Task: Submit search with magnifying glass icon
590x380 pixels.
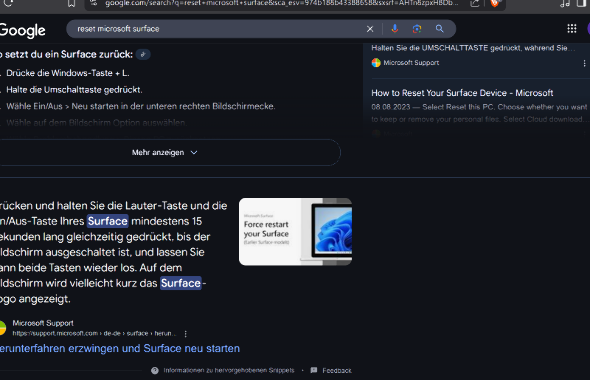Action: coord(439,29)
